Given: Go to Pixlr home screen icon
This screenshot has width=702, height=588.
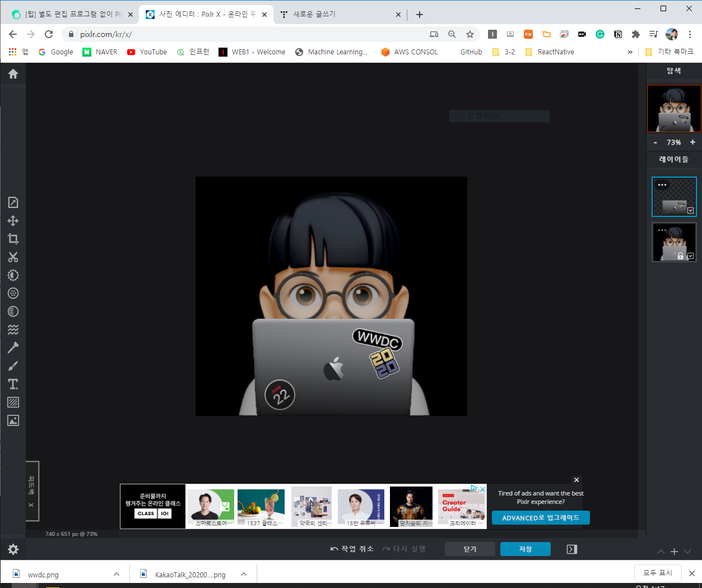Looking at the screenshot, I should [x=13, y=74].
